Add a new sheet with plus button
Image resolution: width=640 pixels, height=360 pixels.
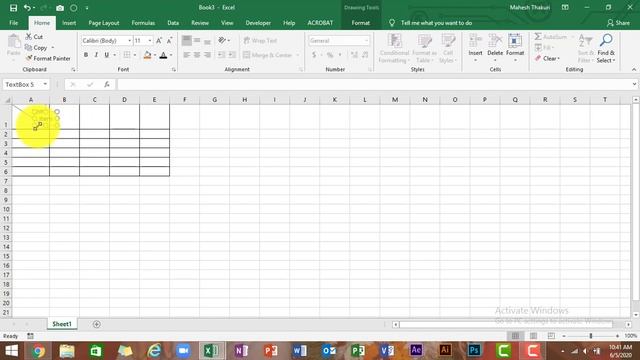(97, 324)
